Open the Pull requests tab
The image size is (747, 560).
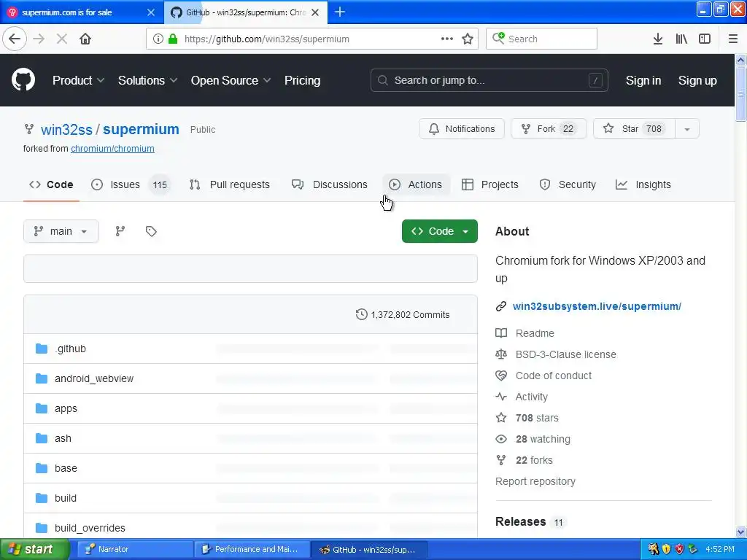click(x=230, y=184)
